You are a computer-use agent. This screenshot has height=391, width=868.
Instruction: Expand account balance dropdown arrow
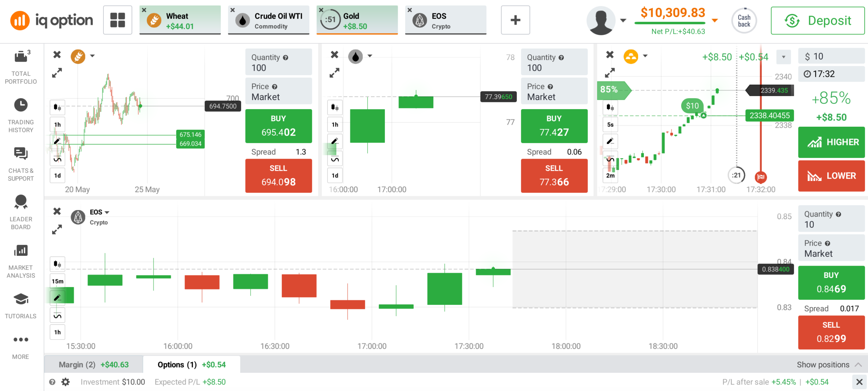[x=715, y=20]
